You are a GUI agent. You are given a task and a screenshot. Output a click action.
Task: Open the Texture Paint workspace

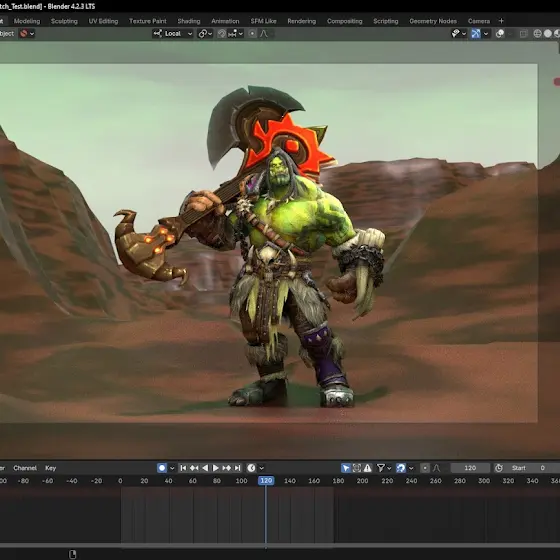point(148,21)
